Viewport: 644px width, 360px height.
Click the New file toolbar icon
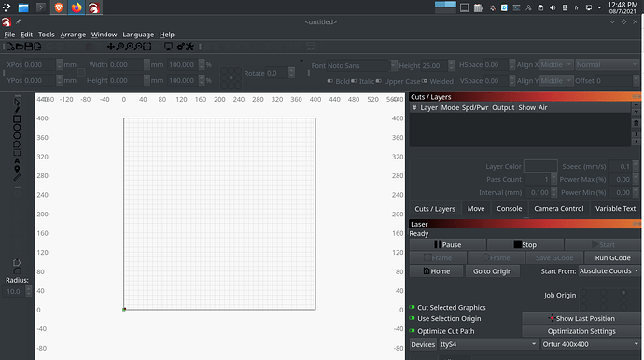[10, 47]
